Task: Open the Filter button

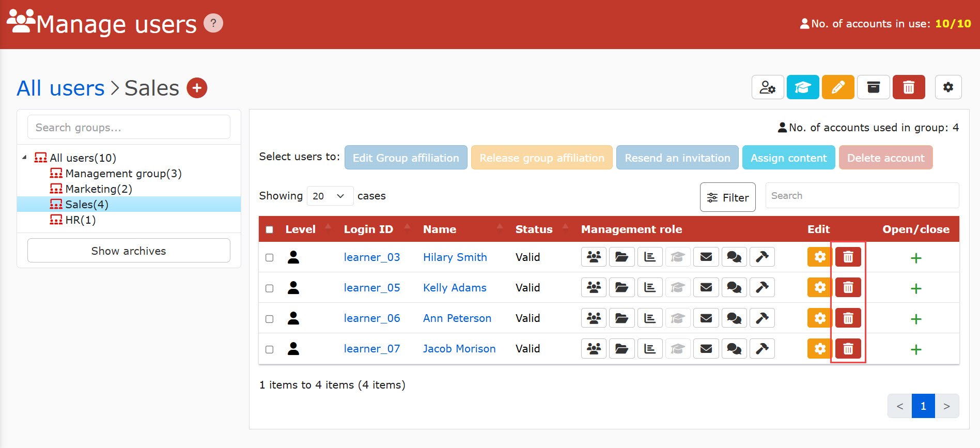Action: point(728,197)
